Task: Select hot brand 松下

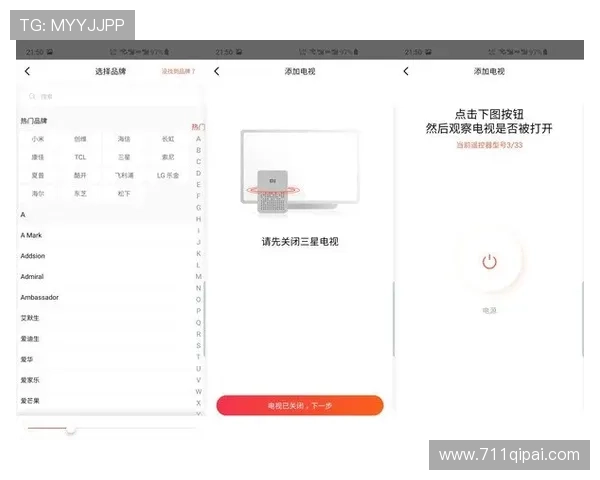Action: [124, 194]
